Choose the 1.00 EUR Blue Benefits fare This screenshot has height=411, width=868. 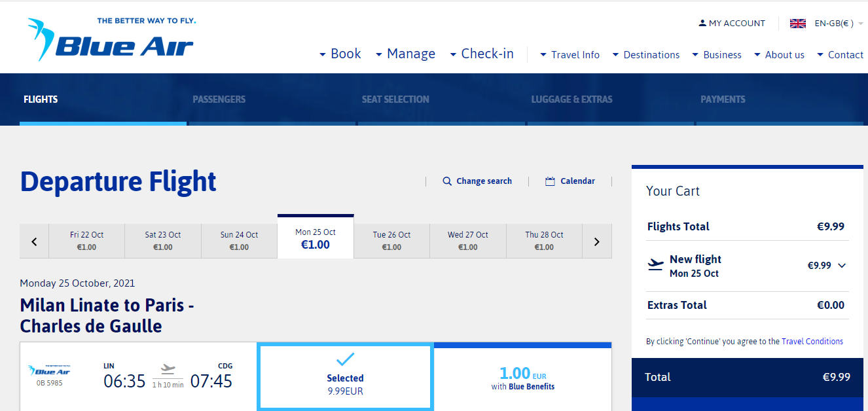coord(522,378)
